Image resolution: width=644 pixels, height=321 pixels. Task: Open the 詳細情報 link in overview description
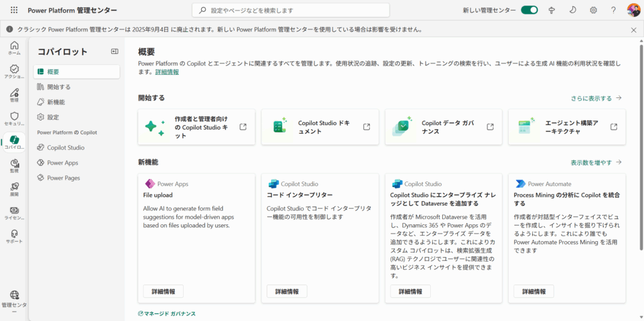coord(167,72)
